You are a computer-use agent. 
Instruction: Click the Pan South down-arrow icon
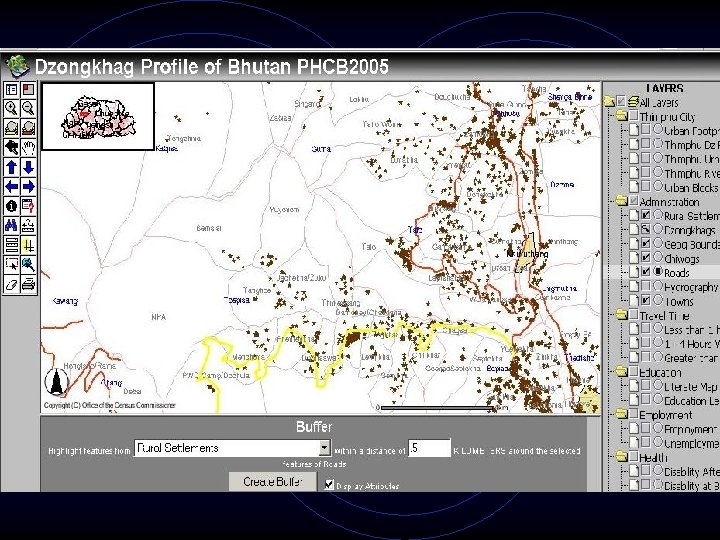pyautogui.click(x=28, y=167)
